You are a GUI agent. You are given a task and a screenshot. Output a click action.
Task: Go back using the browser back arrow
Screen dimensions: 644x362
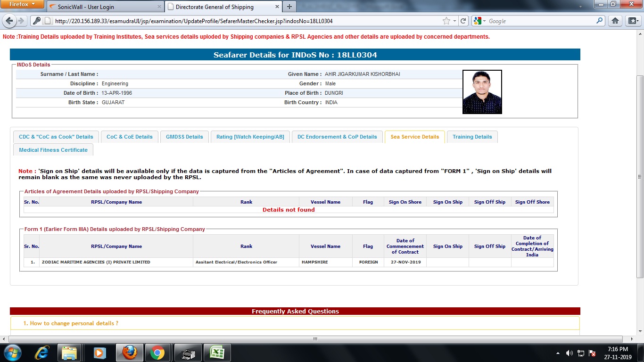point(9,21)
